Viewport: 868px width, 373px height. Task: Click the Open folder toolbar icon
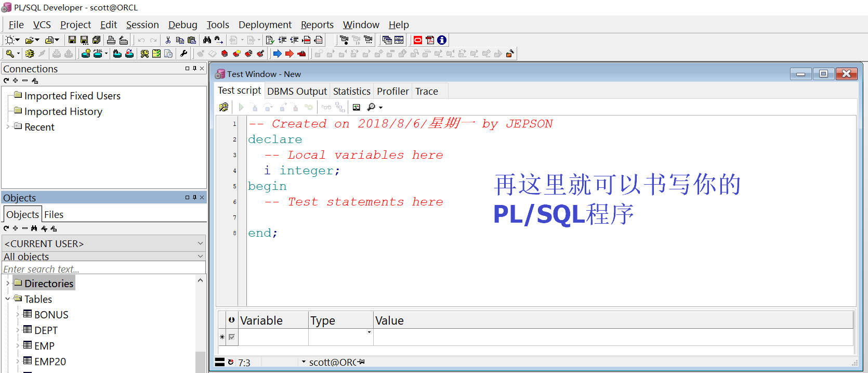(29, 40)
